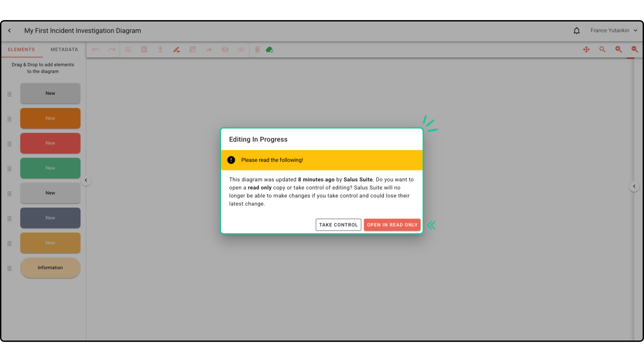Image resolution: width=644 pixels, height=362 pixels.
Task: Click the zoom in magnifier
Action: (619, 50)
